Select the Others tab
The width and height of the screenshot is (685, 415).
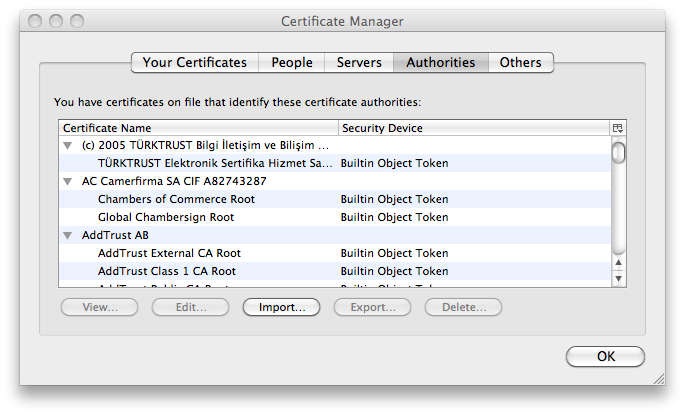tap(520, 62)
